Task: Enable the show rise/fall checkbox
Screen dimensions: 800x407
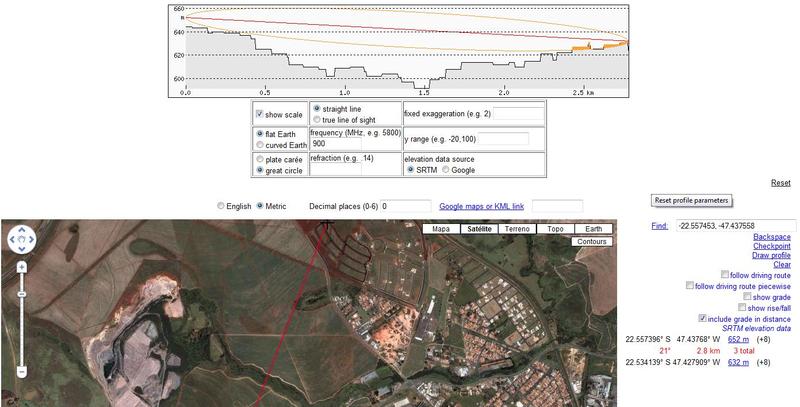Action: click(742, 307)
